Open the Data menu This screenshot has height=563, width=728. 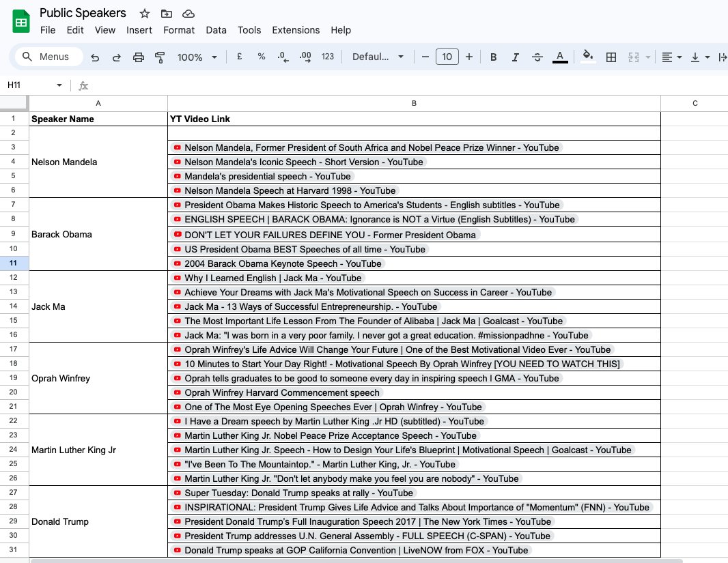click(x=216, y=30)
